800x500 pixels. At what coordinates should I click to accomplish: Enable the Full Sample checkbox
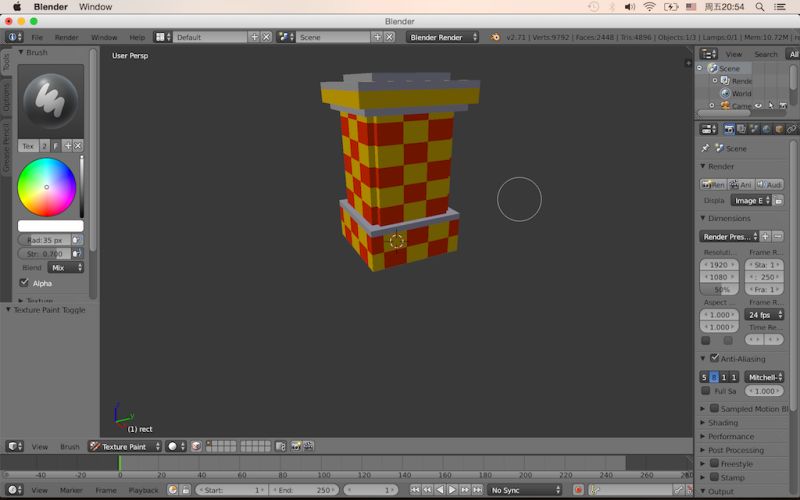[x=706, y=390]
